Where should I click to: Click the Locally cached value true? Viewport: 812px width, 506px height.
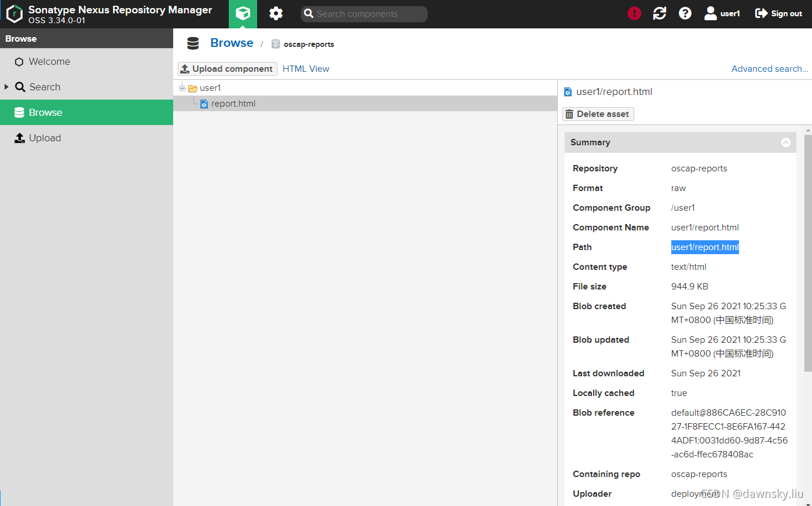(x=679, y=393)
